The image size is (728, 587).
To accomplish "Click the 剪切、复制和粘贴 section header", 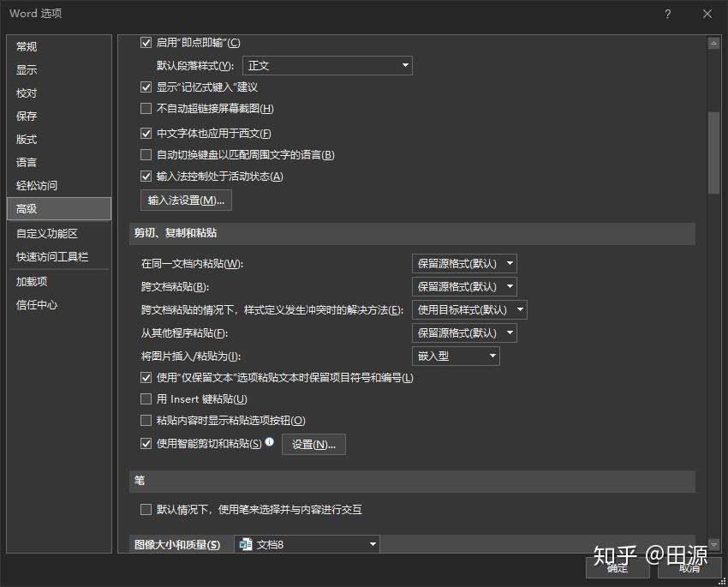I will pos(412,233).
